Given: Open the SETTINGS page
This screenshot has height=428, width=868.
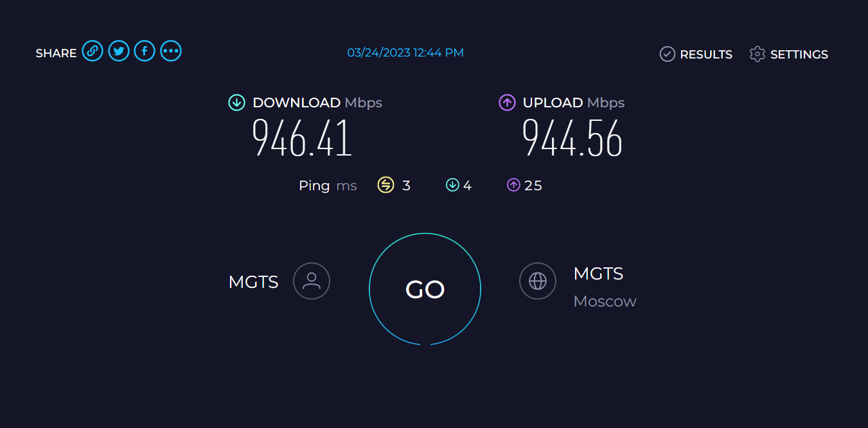Looking at the screenshot, I should click(799, 55).
